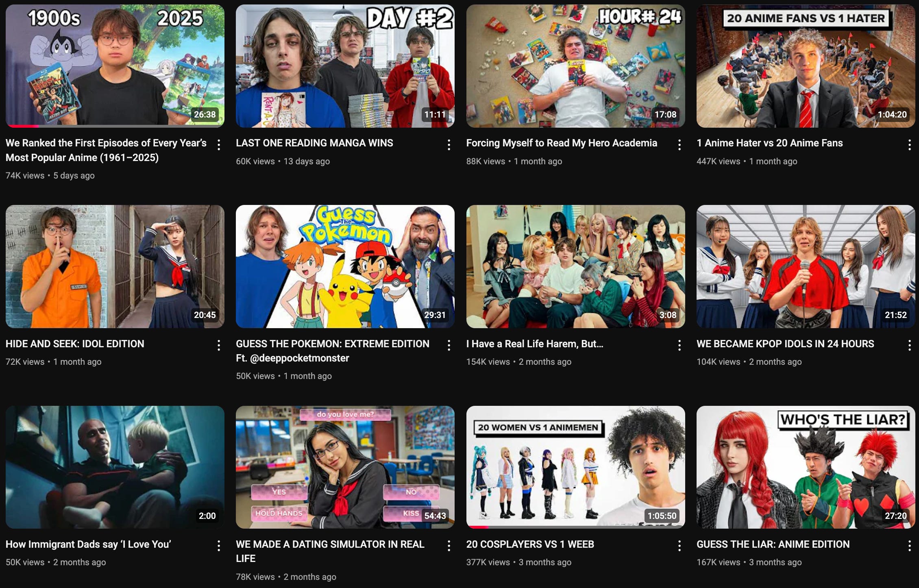Open the WHO'S THE LIAR? thumbnail
This screenshot has width=919, height=588.
pos(805,467)
